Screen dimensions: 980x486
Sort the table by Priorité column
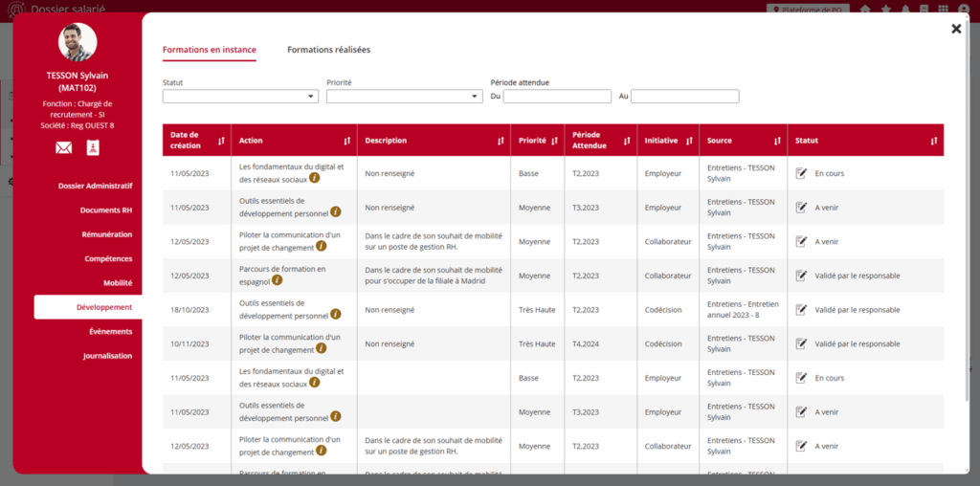pos(554,141)
